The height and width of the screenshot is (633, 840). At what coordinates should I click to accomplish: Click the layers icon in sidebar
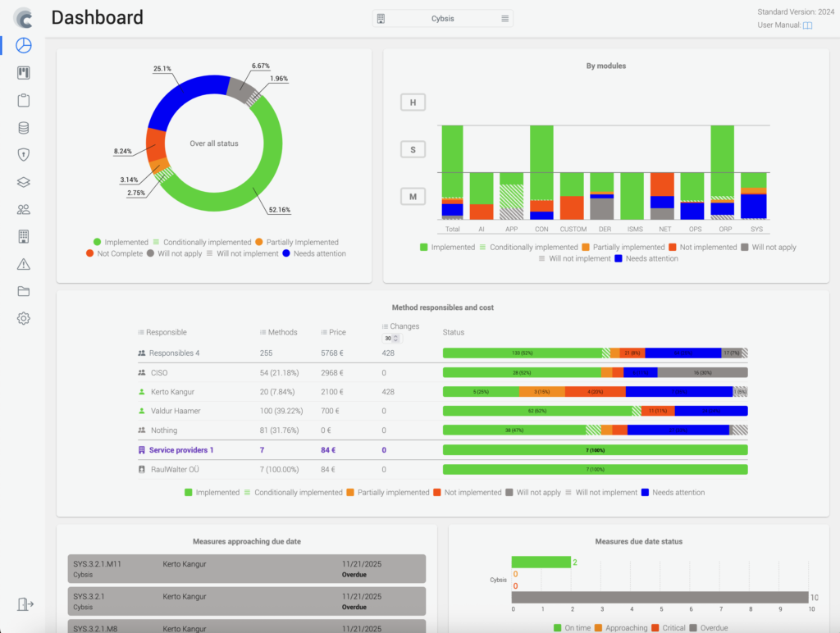point(24,182)
